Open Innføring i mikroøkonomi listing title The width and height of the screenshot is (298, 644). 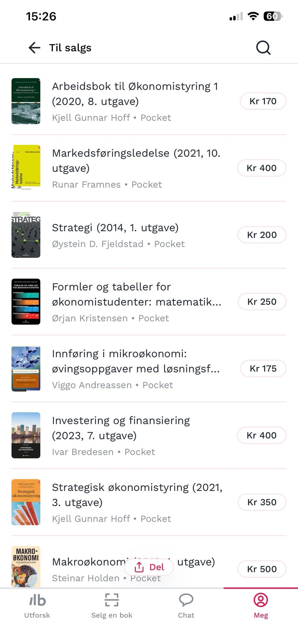coord(136,361)
